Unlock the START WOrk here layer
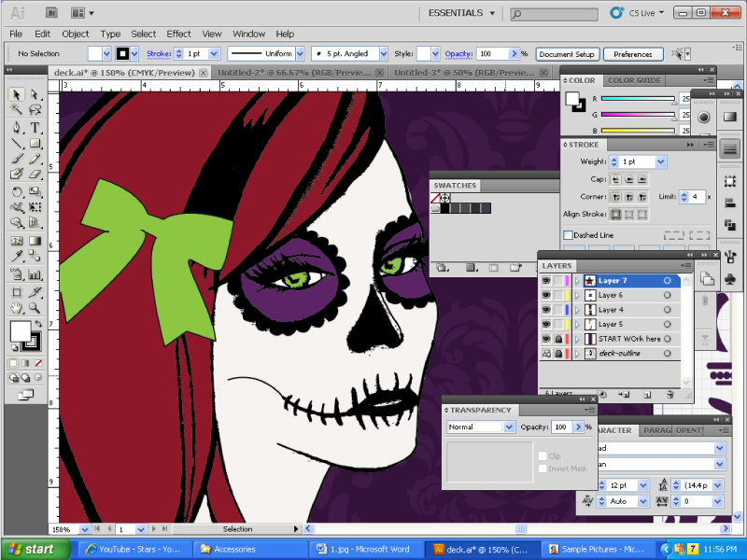Viewport: 747px width, 560px height. point(557,339)
